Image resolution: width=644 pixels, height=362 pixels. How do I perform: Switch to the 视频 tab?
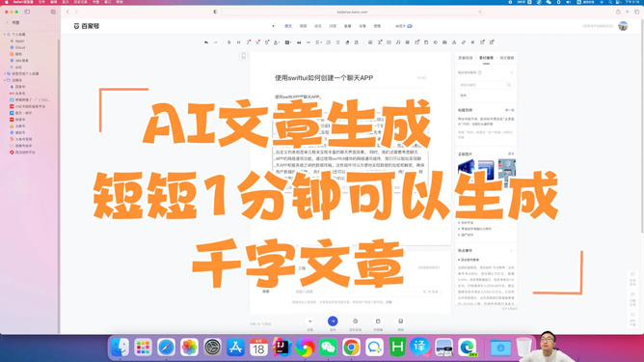303,26
